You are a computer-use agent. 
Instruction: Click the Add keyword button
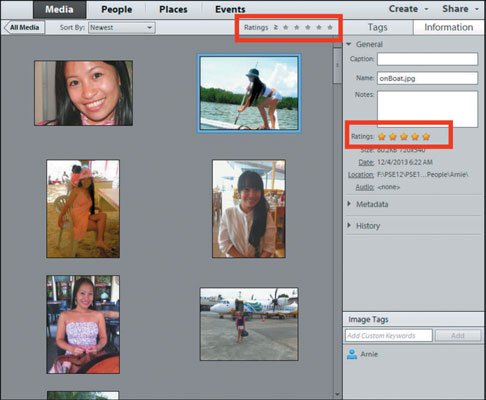click(458, 335)
